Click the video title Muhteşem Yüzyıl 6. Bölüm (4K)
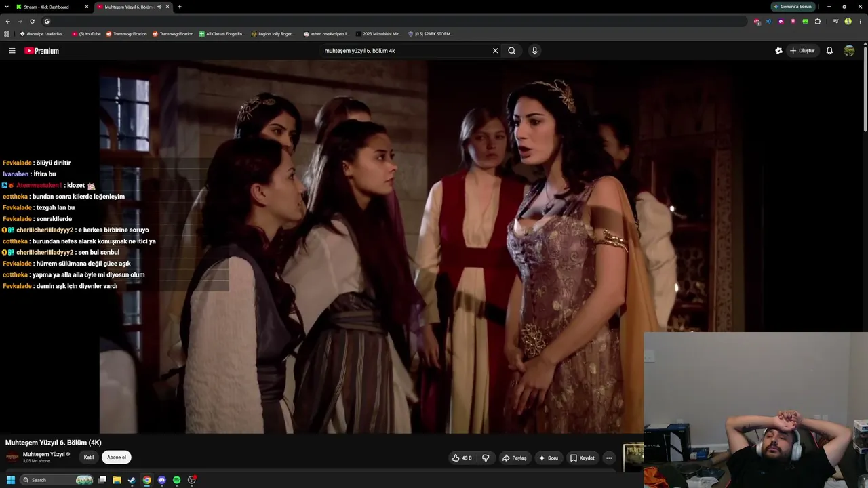This screenshot has height=488, width=868. [x=54, y=443]
